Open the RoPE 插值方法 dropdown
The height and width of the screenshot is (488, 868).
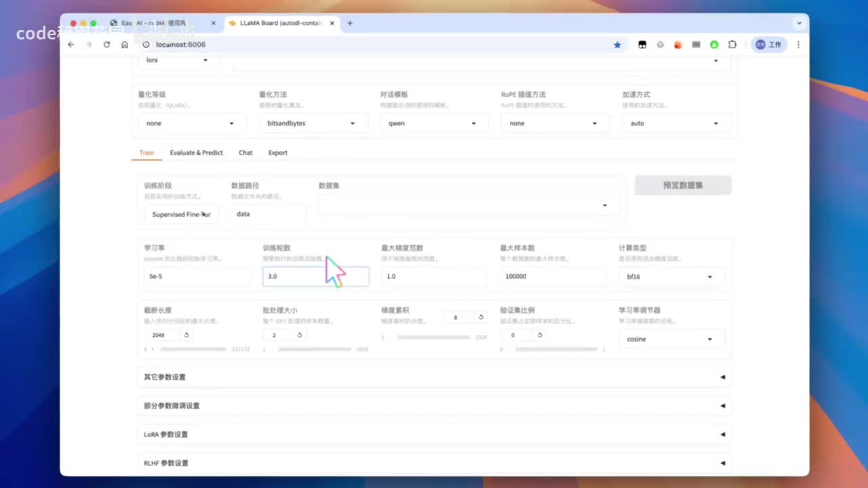[555, 123]
